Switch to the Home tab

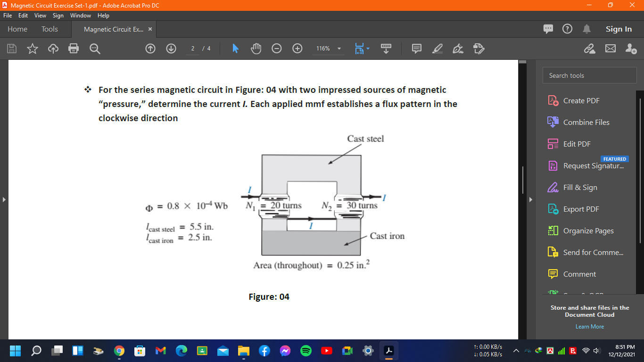click(17, 29)
